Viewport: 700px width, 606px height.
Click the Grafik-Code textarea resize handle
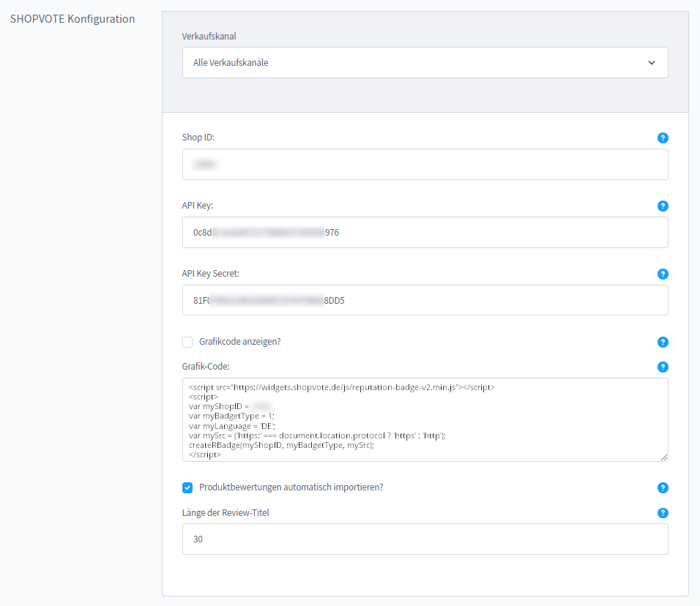point(664,457)
